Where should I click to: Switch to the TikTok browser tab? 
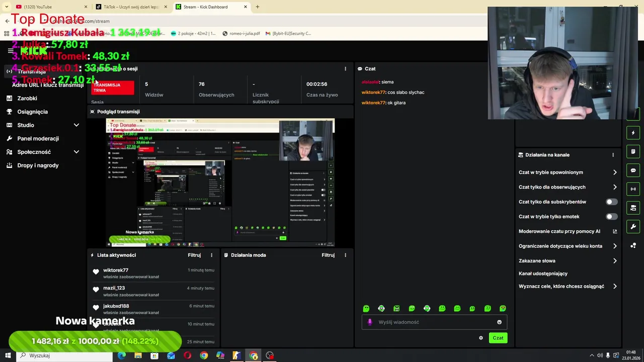131,7
